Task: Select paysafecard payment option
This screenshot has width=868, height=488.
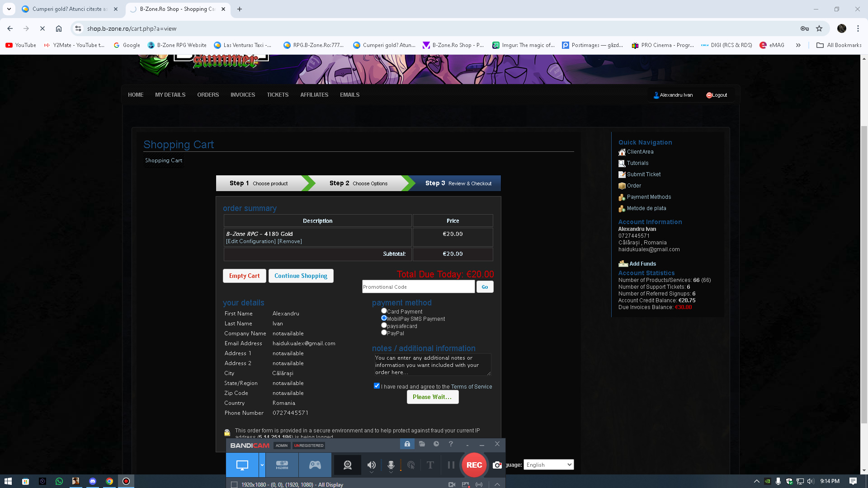Action: point(384,325)
